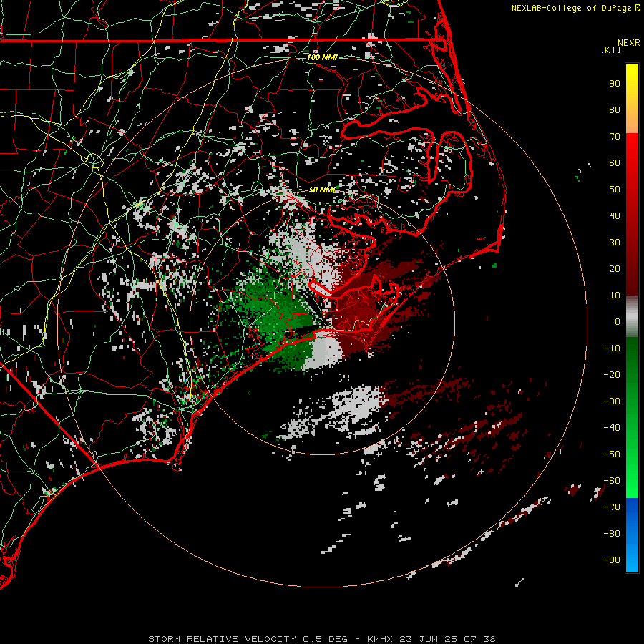Click the 90 value on velocity scale
The image size is (644, 644).
click(615, 84)
